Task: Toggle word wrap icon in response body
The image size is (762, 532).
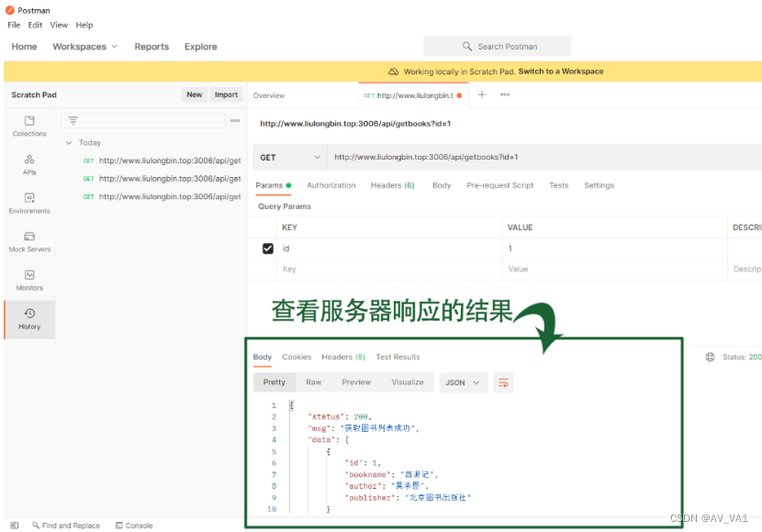Action: 503,382
